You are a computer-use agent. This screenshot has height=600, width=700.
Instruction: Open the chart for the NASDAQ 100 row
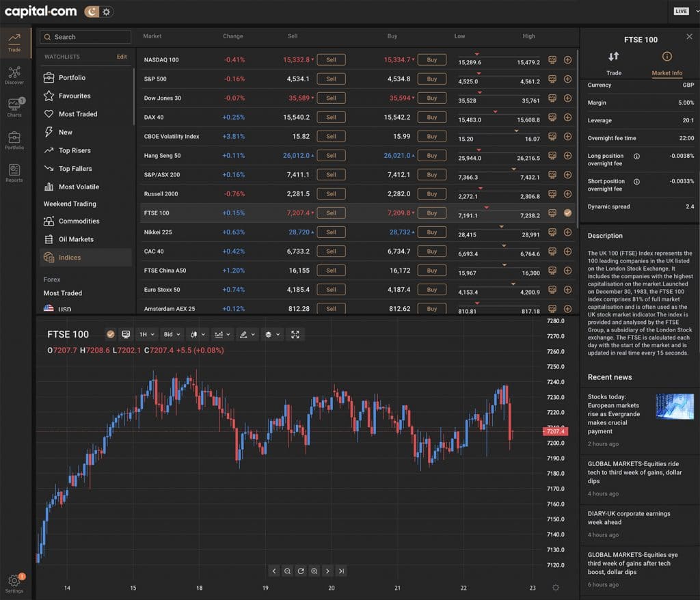pyautogui.click(x=552, y=60)
